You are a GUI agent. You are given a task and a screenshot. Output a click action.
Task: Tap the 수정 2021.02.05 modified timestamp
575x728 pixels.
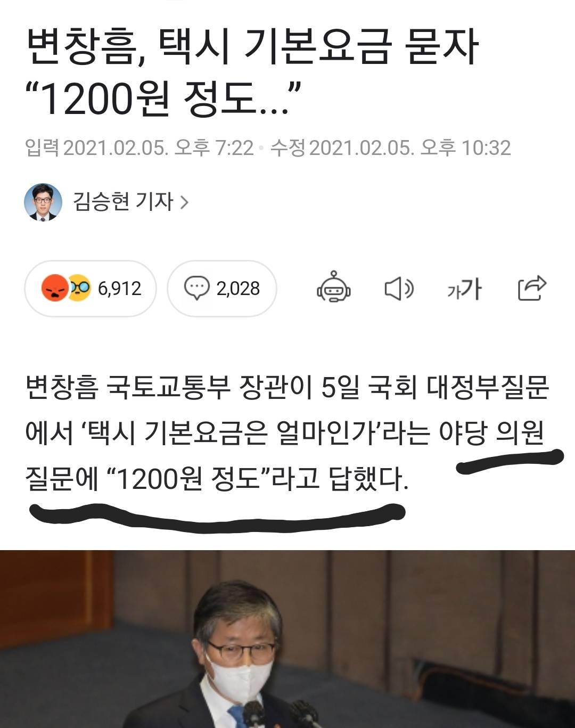point(390,148)
